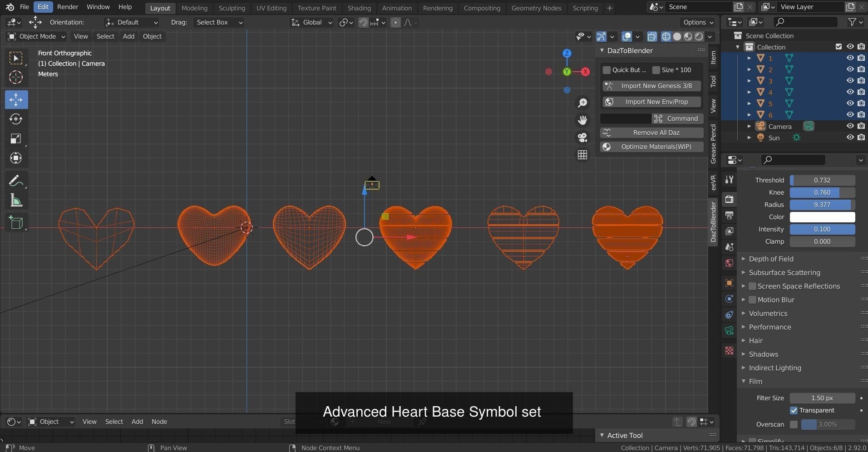Click the pan view hand icon
Viewport: 868px width, 452px height.
click(582, 120)
